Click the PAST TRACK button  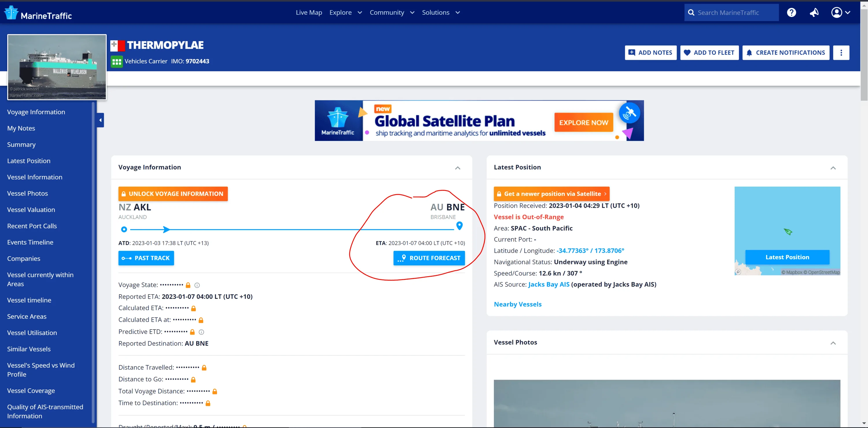point(146,258)
